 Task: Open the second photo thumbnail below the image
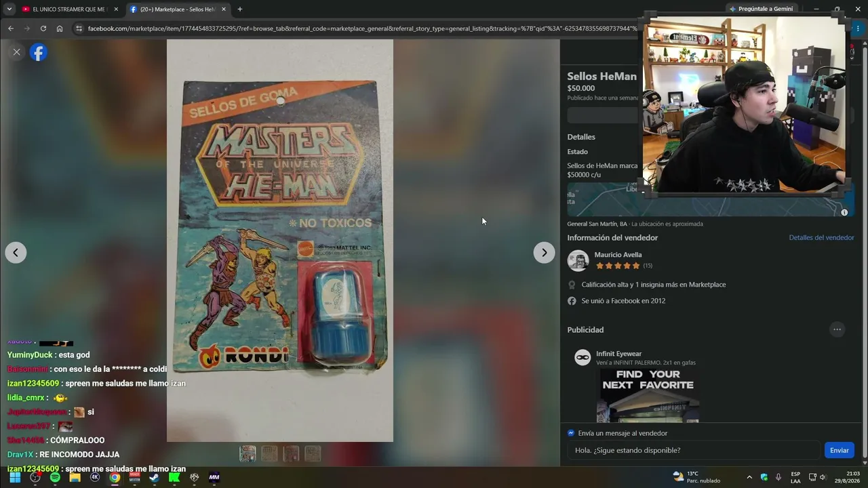269,453
